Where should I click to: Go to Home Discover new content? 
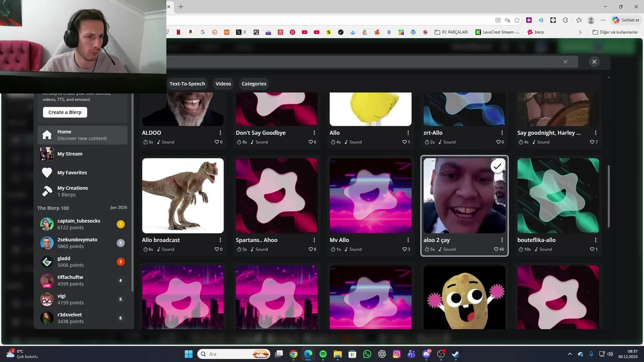(x=83, y=135)
